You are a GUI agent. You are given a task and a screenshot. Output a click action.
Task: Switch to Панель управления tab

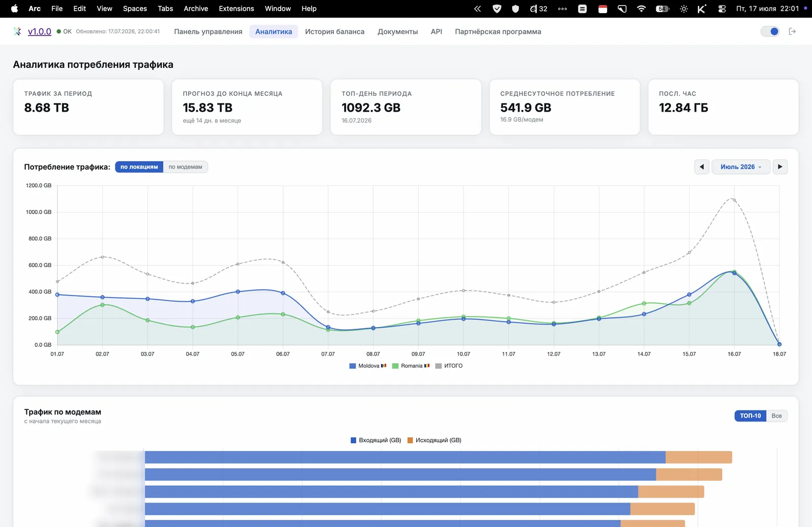(208, 31)
